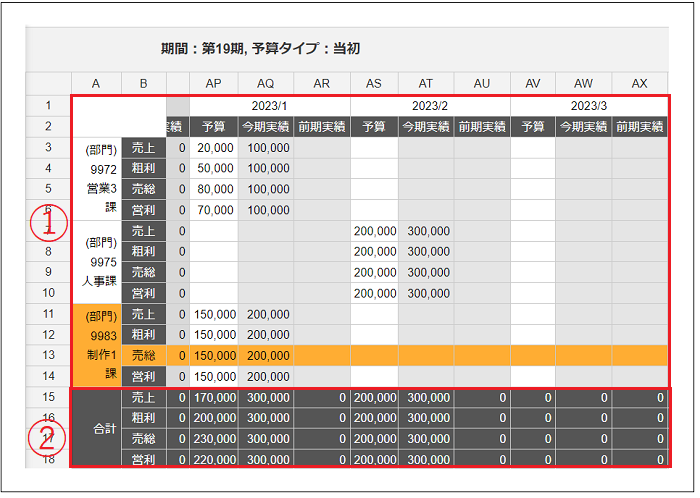Click 300,000 actual cell in row 10
This screenshot has width=700, height=498.
pos(426,293)
